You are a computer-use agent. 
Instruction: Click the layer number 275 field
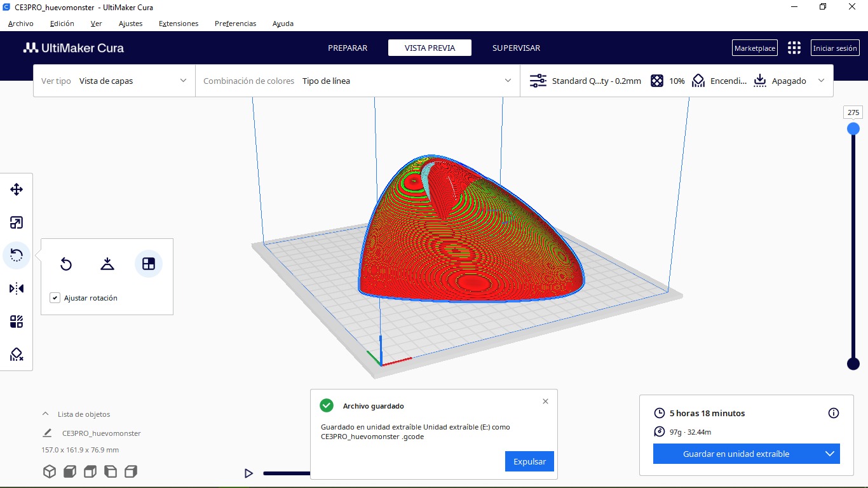click(x=853, y=112)
